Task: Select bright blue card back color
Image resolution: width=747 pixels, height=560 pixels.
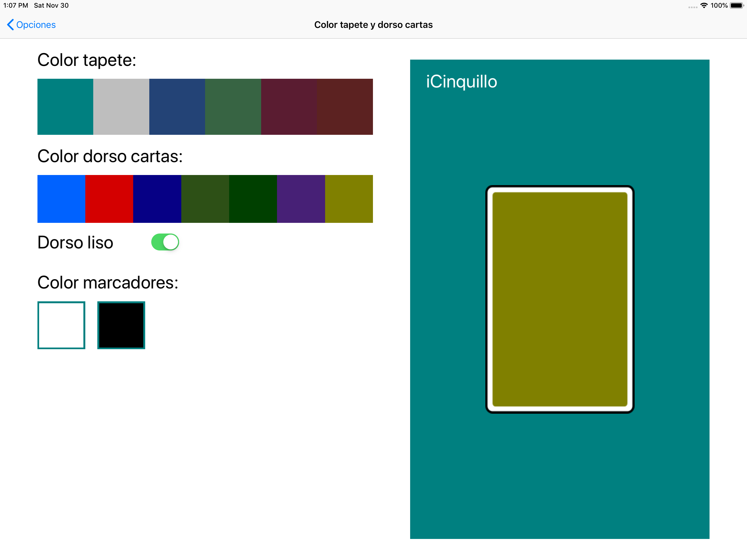Action: (x=61, y=199)
